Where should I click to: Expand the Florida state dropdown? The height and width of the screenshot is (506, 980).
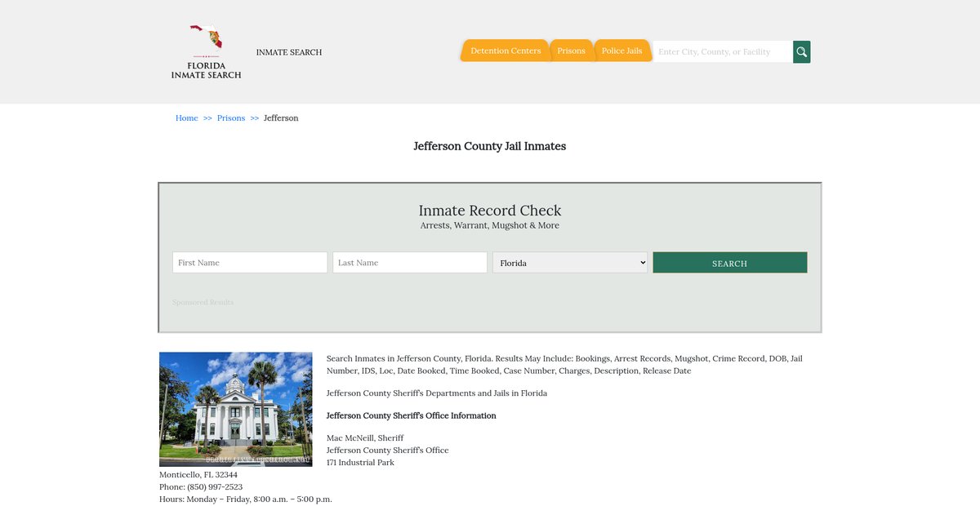coord(570,263)
